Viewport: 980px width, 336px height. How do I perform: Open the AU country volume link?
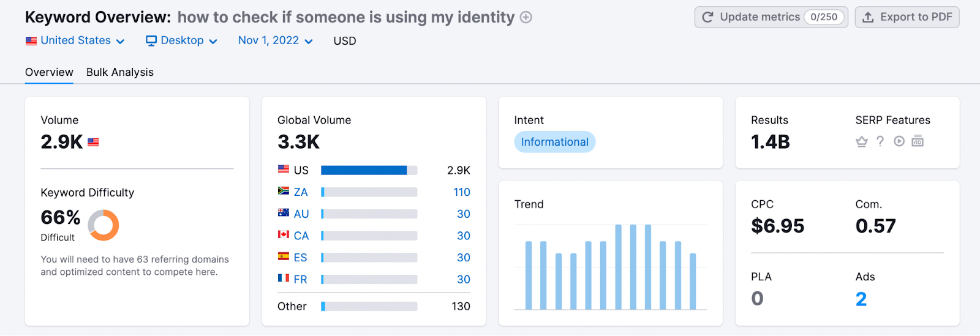pyautogui.click(x=301, y=214)
